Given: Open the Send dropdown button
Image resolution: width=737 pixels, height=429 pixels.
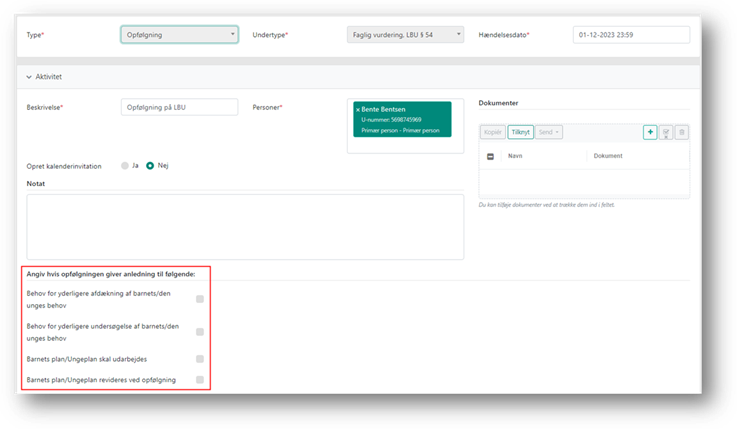Looking at the screenshot, I should point(550,132).
